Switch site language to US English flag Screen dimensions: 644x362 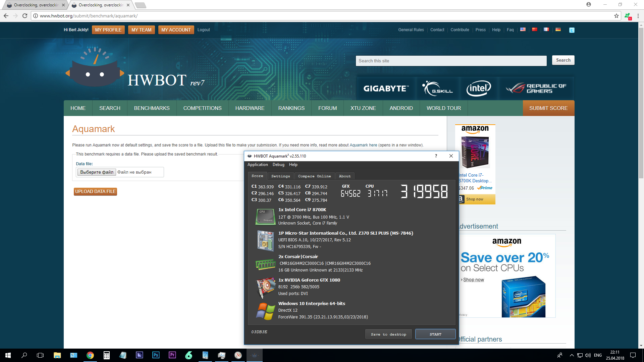tap(523, 29)
